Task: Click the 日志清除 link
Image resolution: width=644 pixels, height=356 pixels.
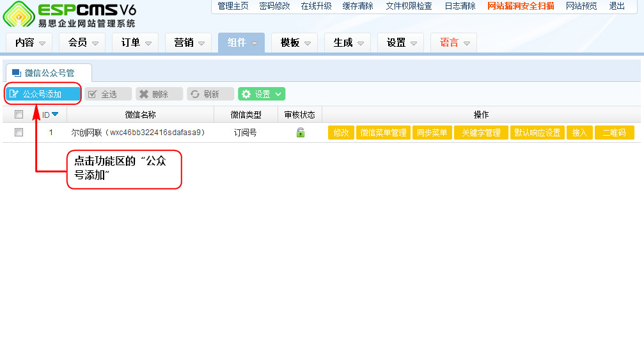Action: pos(460,6)
